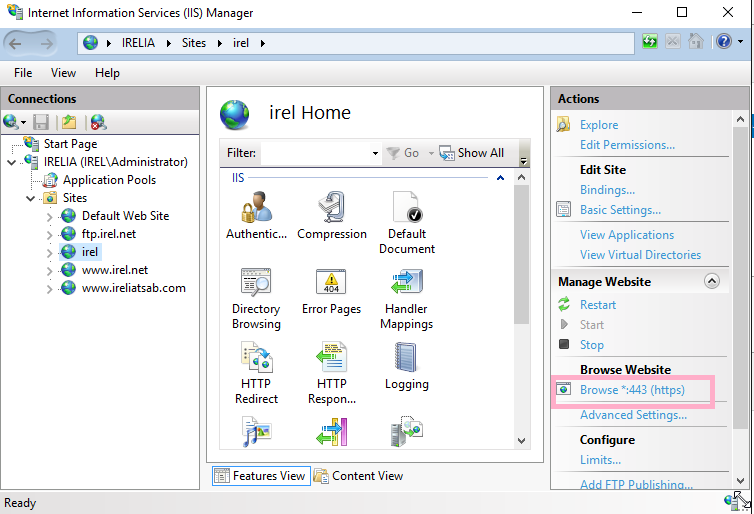Click Browse *:443 (https) link
754x514 pixels.
point(632,390)
